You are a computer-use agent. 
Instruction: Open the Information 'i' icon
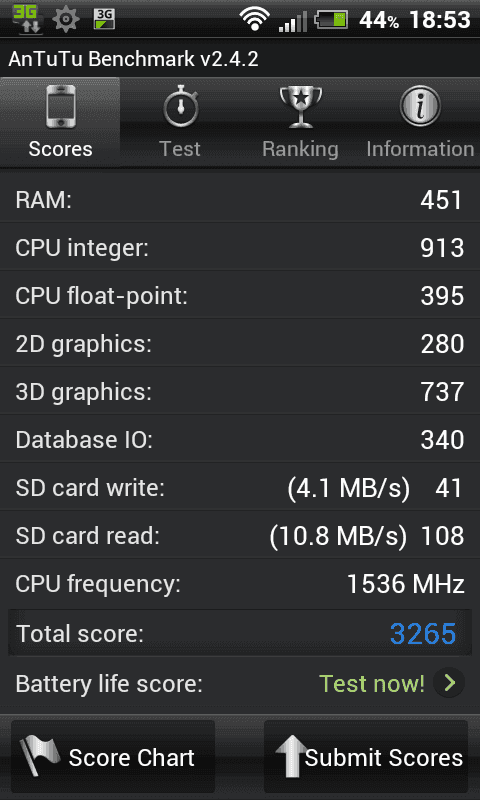coord(420,106)
